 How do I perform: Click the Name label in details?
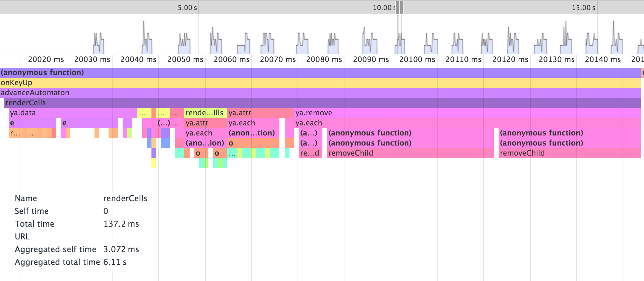coord(26,199)
